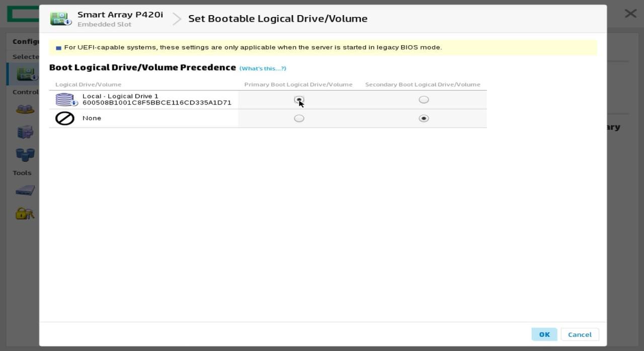Set secondary boot volume to None
Screen dimensions: 644x351
424,118
